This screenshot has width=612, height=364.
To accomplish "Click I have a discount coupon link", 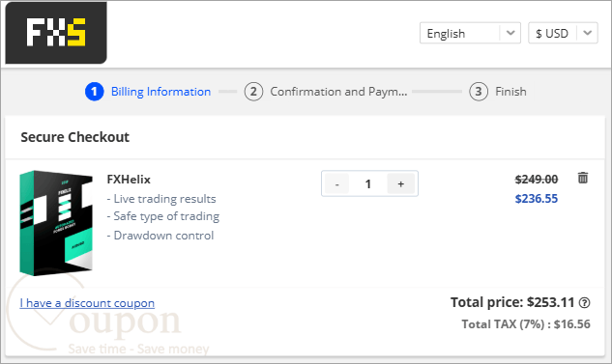I will [x=87, y=303].
